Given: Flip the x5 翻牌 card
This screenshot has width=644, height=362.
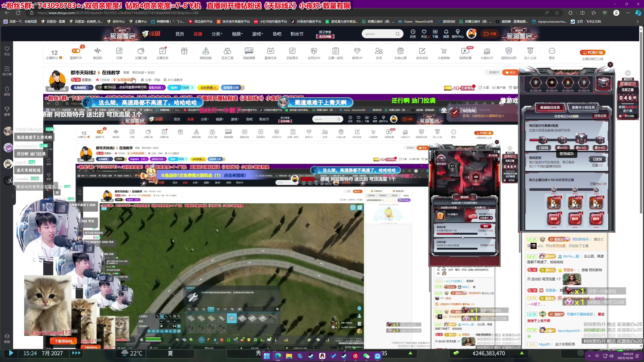Looking at the screenshot, I should pos(596,219).
